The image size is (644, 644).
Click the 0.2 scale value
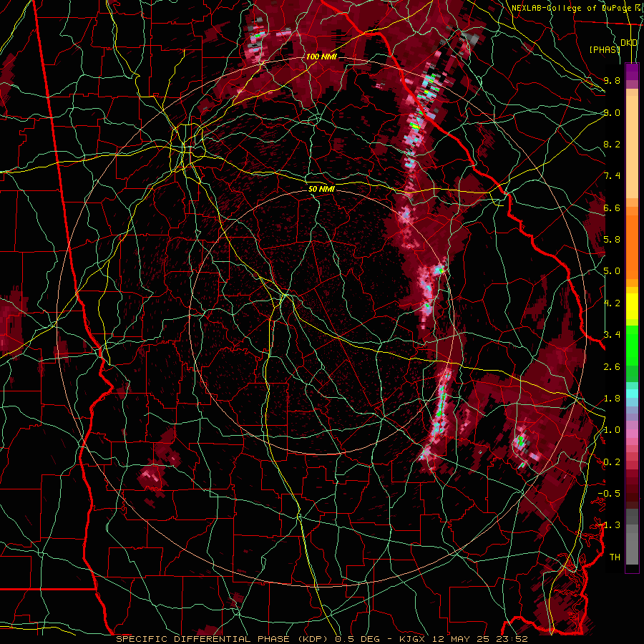pos(612,462)
